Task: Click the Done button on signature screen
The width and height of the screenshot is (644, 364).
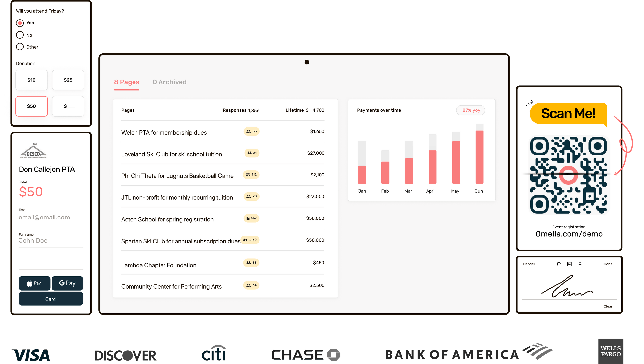Action: click(608, 264)
